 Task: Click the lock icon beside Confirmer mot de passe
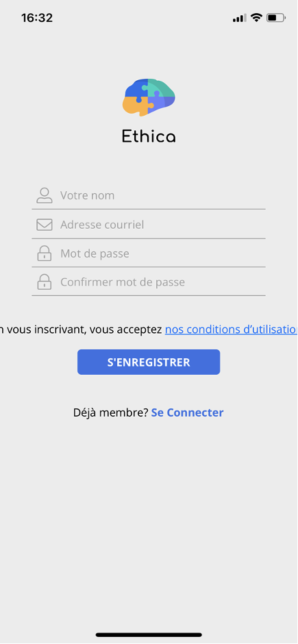coord(45,282)
